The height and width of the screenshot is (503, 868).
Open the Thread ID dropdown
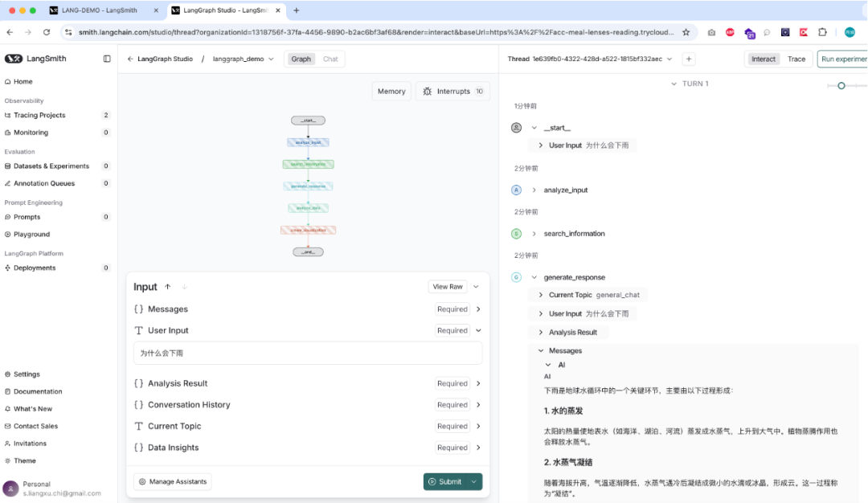coord(669,59)
